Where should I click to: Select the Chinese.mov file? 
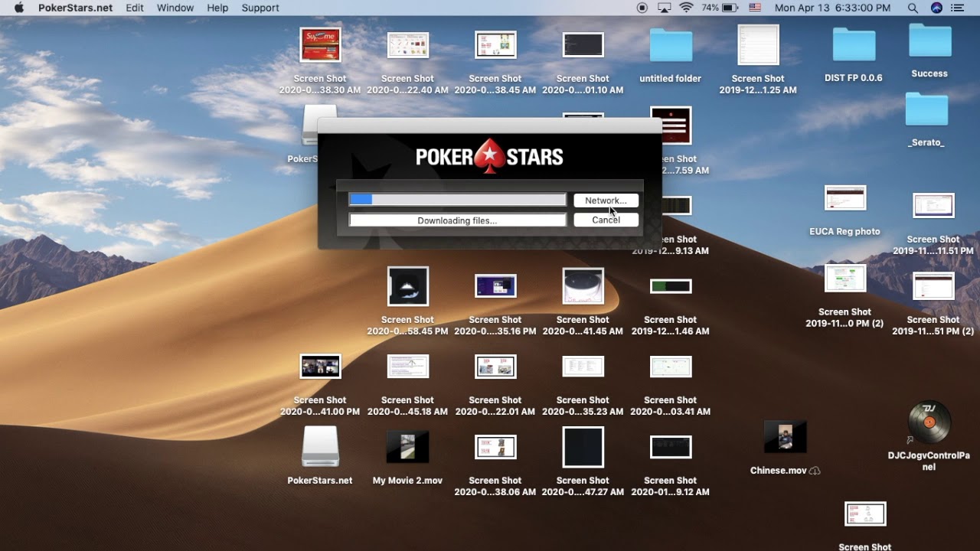coord(786,436)
